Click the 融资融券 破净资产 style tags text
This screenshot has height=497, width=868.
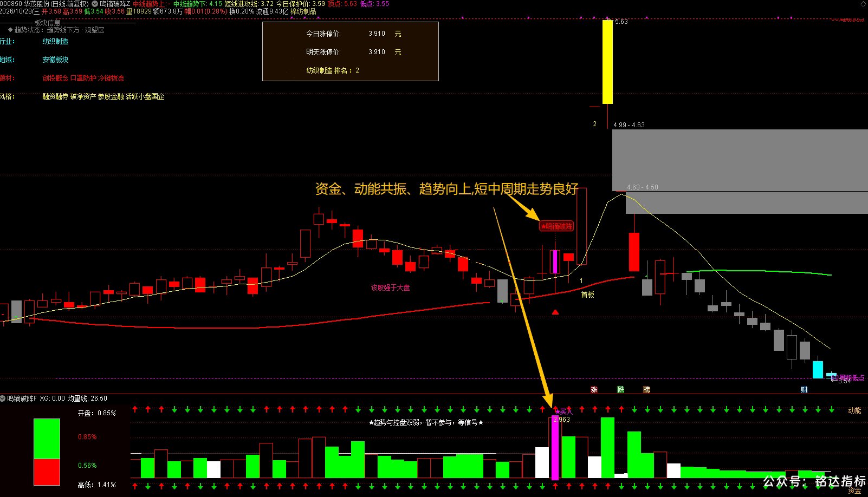103,96
